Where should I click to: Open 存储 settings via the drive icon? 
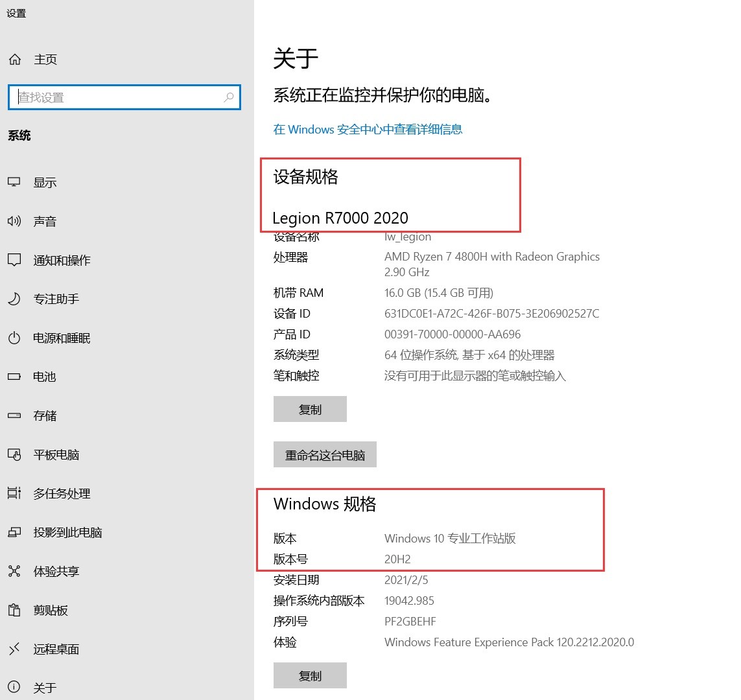tap(14, 415)
